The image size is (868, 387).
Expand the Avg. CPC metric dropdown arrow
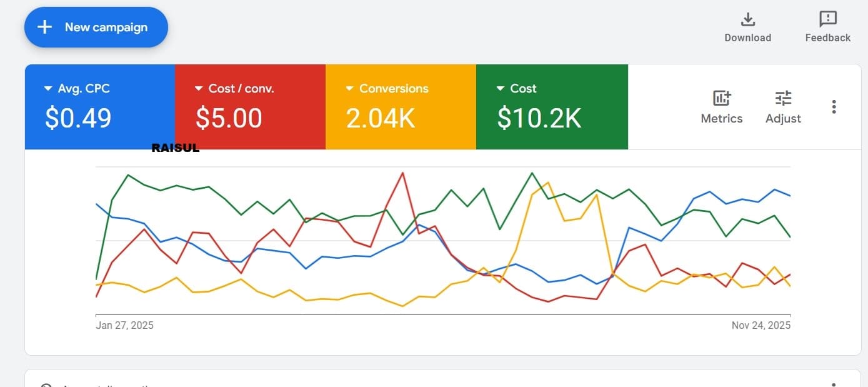[x=48, y=89]
